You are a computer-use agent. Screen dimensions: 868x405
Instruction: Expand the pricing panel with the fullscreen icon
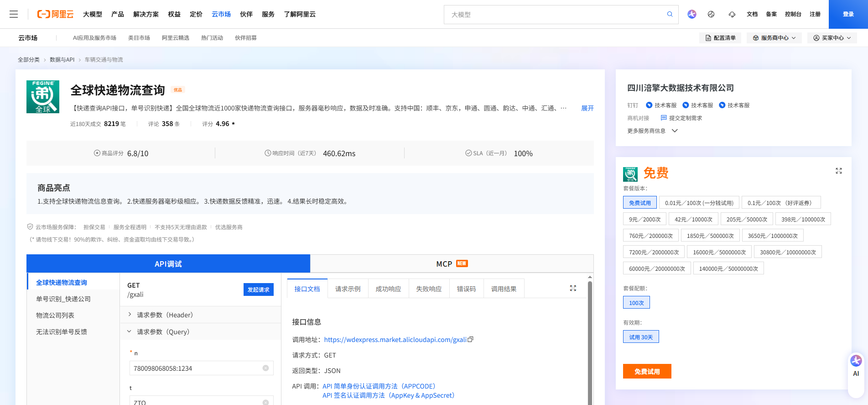[838, 171]
